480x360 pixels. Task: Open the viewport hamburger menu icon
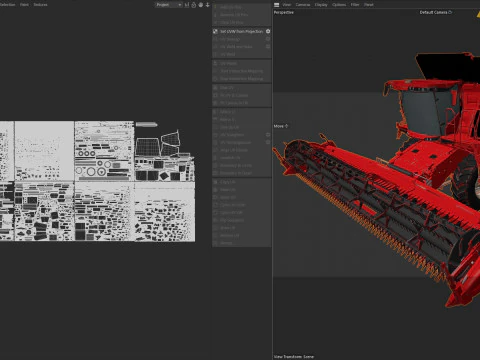276,5
